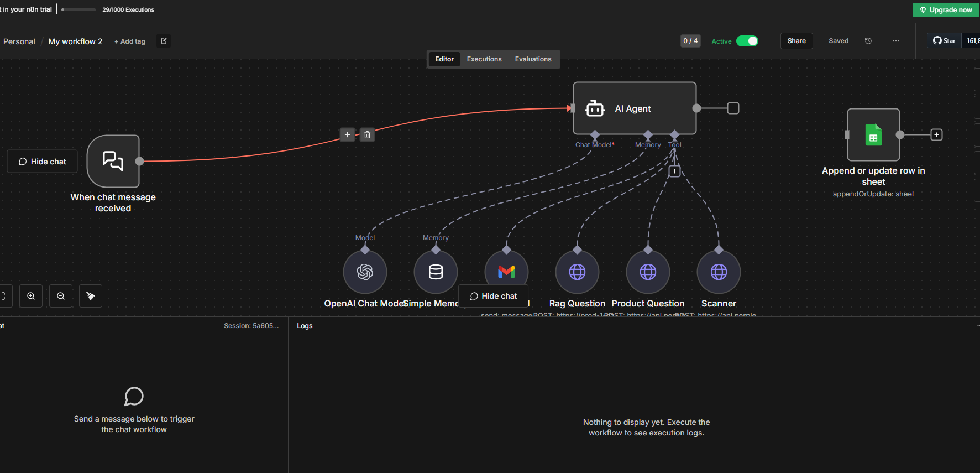Add node after AI Agent output
The height and width of the screenshot is (473, 980).
click(x=733, y=108)
